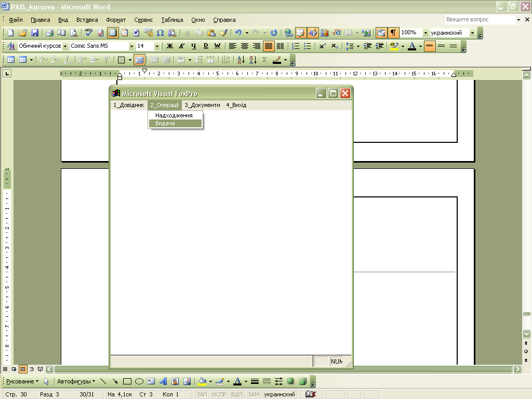
Task: Print the document with the printer icon
Action: click(x=49, y=33)
